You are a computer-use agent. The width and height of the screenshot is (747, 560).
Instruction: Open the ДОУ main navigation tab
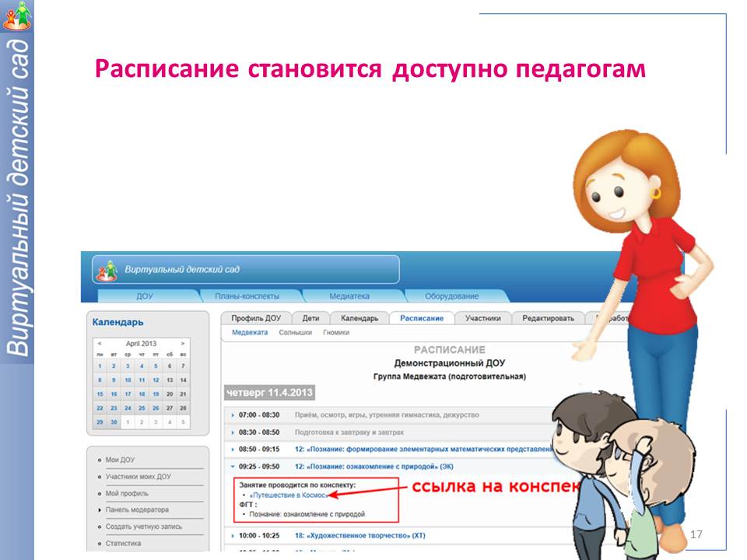pos(145,296)
